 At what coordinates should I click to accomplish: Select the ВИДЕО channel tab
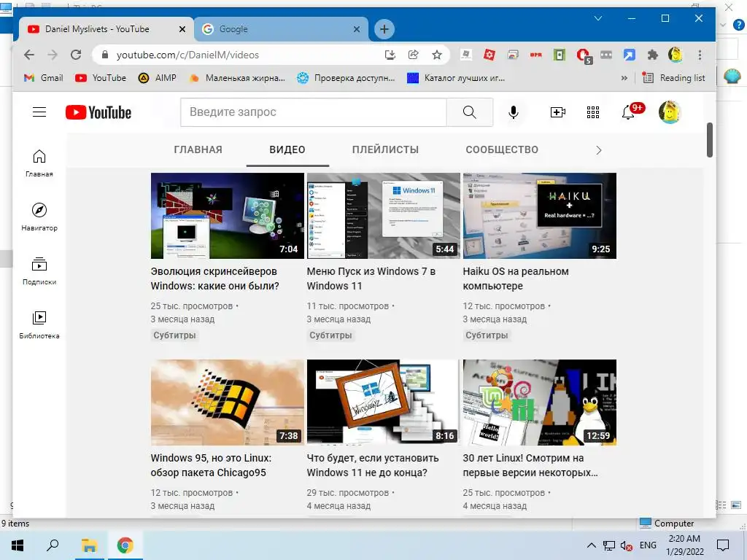pyautogui.click(x=287, y=149)
